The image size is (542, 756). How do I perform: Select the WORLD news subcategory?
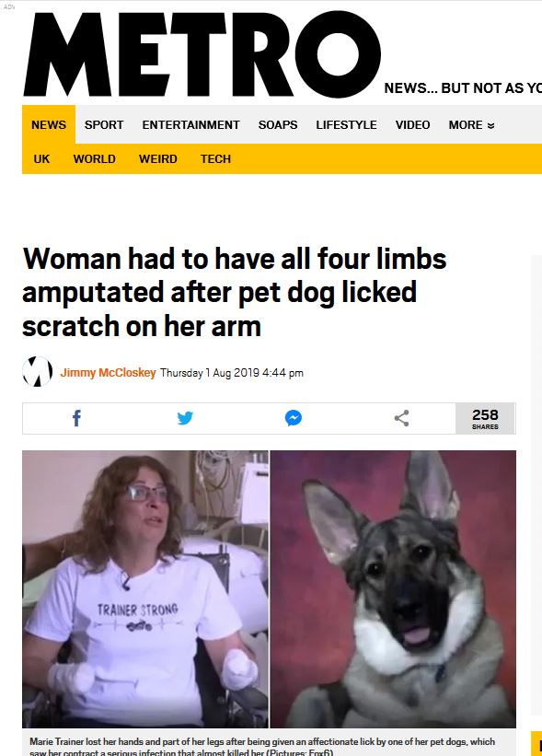tap(95, 159)
